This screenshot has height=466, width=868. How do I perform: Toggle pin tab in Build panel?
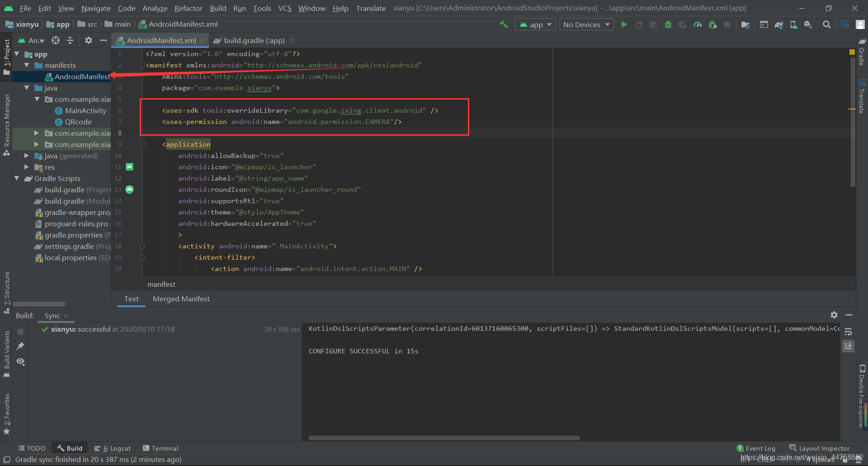point(20,346)
